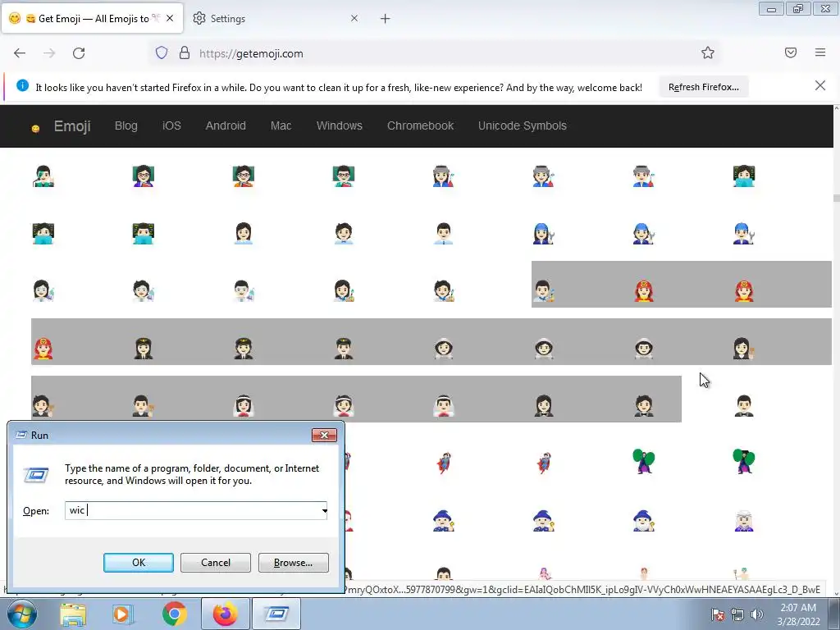The image size is (840, 630).
Task: Click Browse... in the Run dialog
Action: click(x=293, y=563)
